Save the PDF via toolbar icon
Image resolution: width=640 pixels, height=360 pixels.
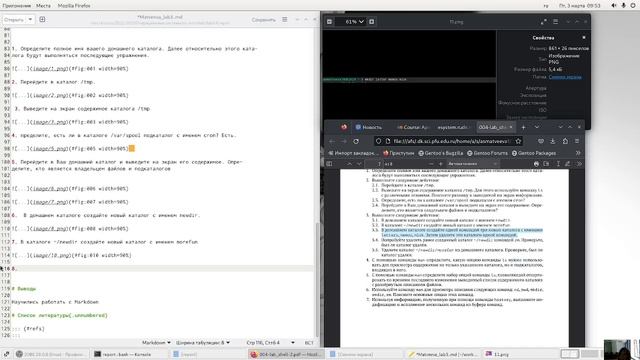tap(546, 164)
